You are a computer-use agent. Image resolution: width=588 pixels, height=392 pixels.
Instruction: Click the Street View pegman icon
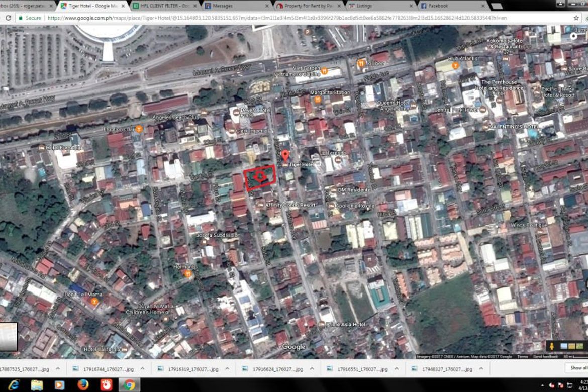[x=551, y=346]
